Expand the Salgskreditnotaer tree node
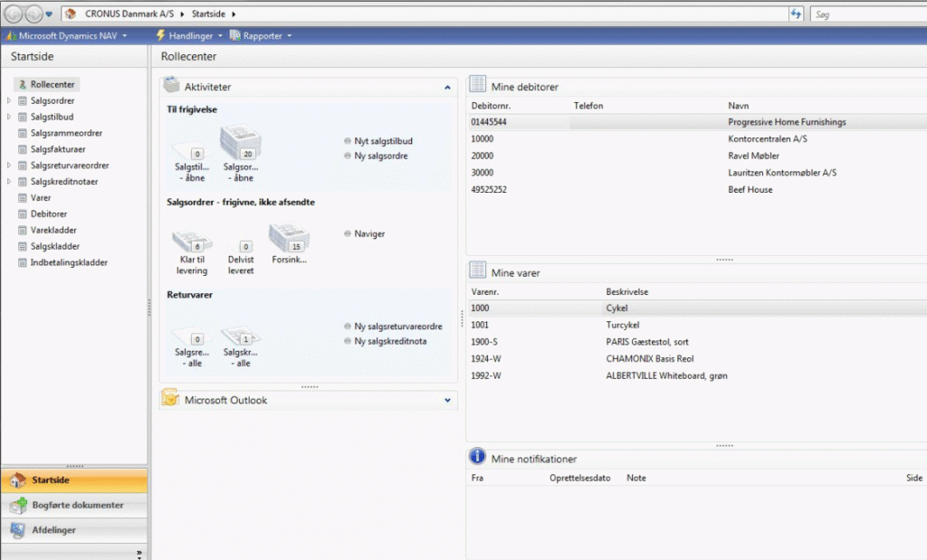Viewport: 927px width, 560px height. point(9,181)
